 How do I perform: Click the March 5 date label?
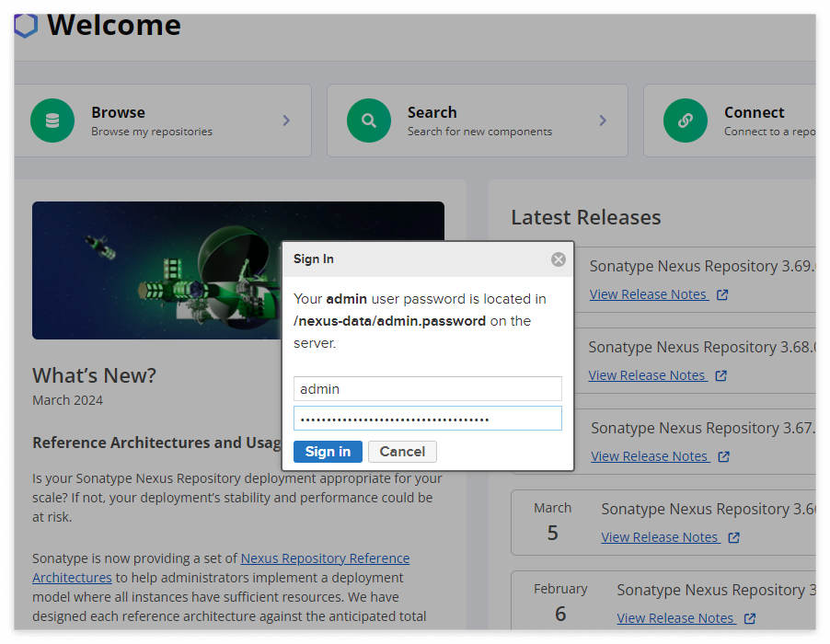coord(553,522)
